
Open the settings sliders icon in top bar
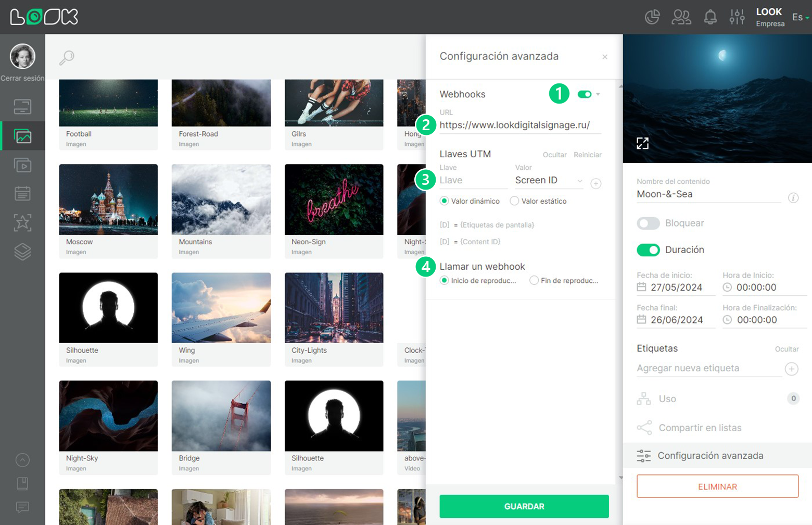tap(737, 17)
